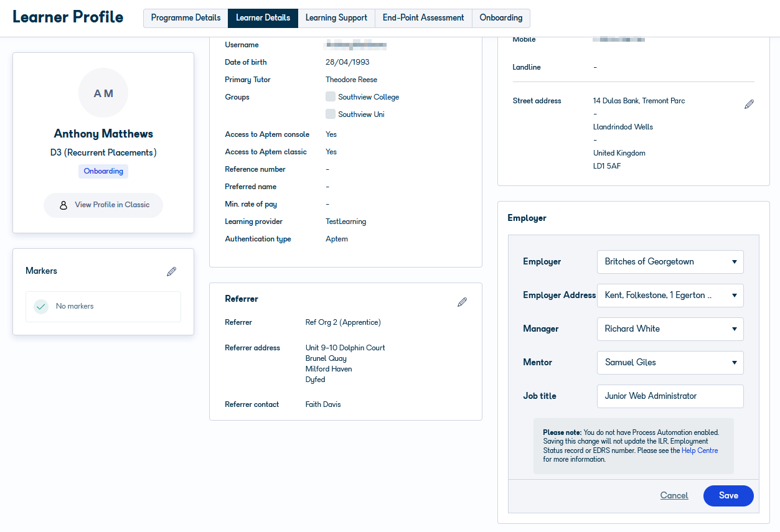Image resolution: width=780 pixels, height=532 pixels.
Task: Open the Help Centre link
Action: click(x=699, y=450)
